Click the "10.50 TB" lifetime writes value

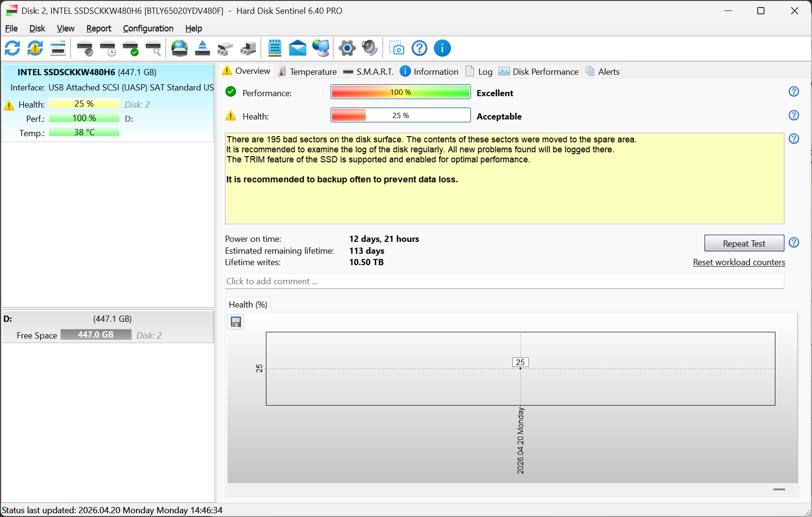click(366, 262)
